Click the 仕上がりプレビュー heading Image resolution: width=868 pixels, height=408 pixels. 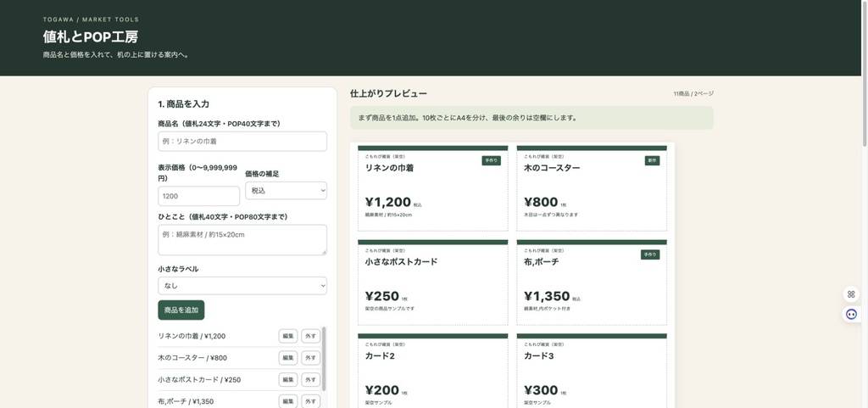coord(388,93)
